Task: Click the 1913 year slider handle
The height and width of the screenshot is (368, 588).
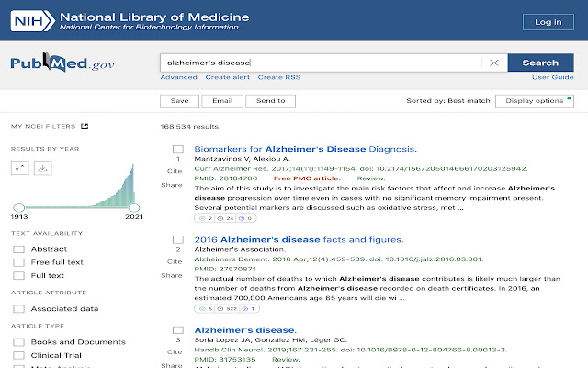Action: (x=18, y=208)
